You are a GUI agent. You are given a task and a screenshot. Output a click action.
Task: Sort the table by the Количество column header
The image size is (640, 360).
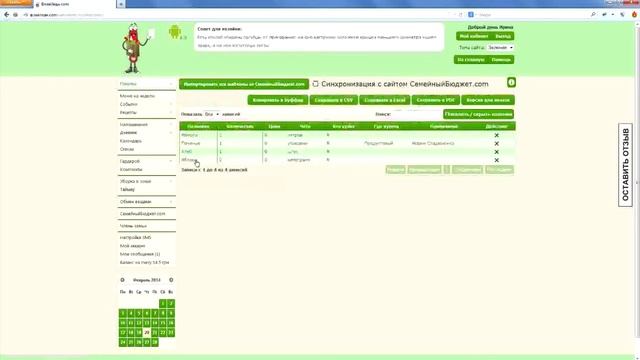(x=240, y=127)
